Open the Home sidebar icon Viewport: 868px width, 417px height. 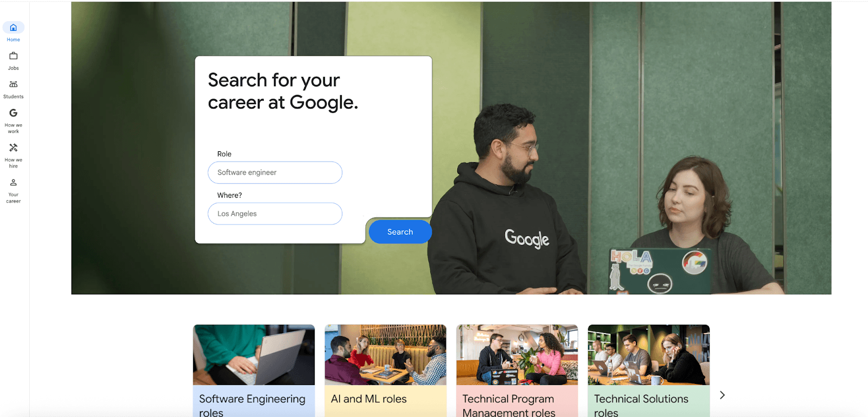click(14, 28)
